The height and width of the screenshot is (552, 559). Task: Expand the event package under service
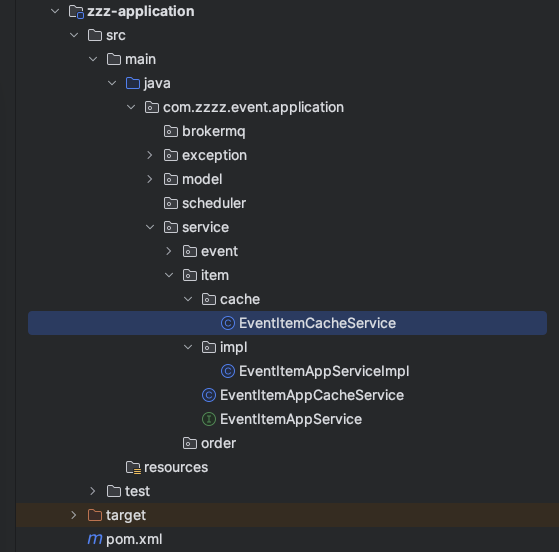click(169, 251)
